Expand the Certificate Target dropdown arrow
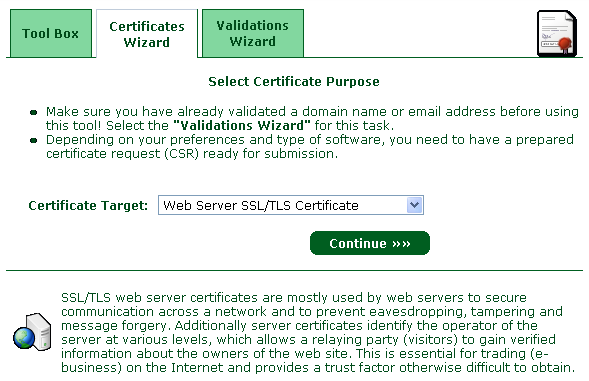This screenshot has width=589, height=381. click(414, 205)
